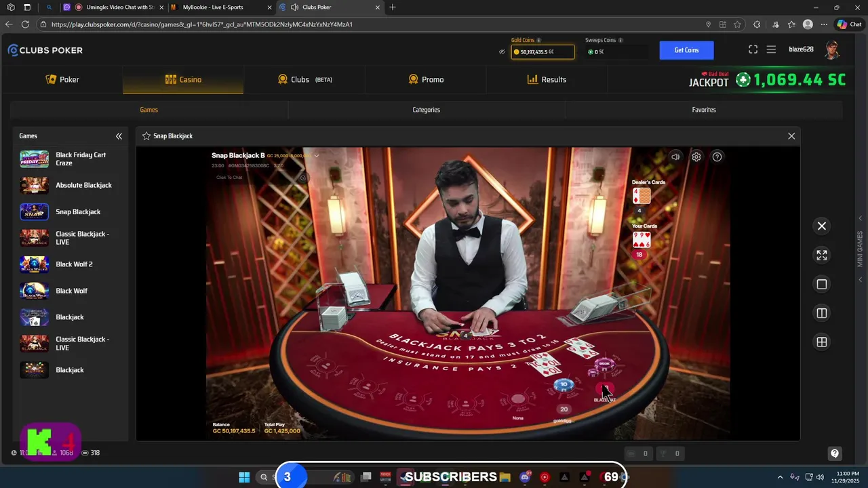Click the blue 10 chip on table
868x488 pixels.
pos(564,385)
